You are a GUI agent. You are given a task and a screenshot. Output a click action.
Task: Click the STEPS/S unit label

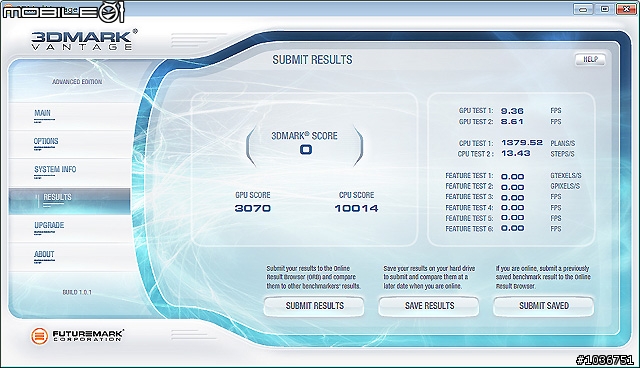562,154
